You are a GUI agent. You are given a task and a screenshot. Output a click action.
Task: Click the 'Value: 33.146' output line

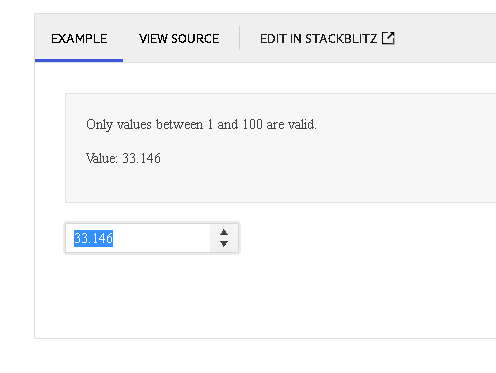tap(123, 158)
